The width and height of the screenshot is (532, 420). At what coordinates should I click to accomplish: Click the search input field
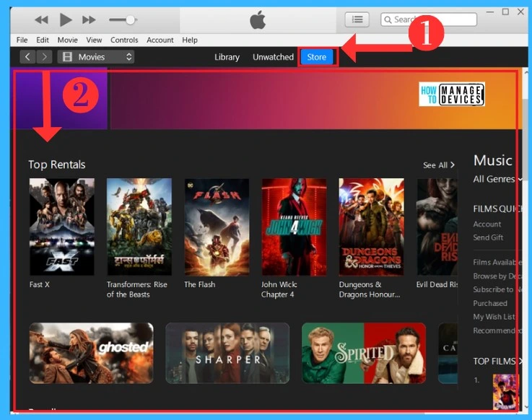click(429, 19)
